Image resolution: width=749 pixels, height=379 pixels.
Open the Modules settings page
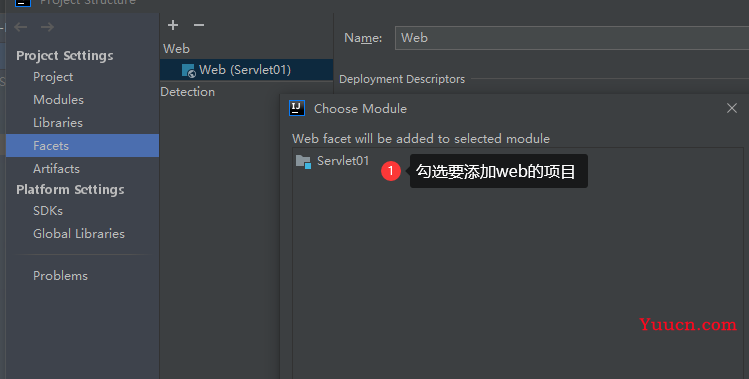point(58,100)
